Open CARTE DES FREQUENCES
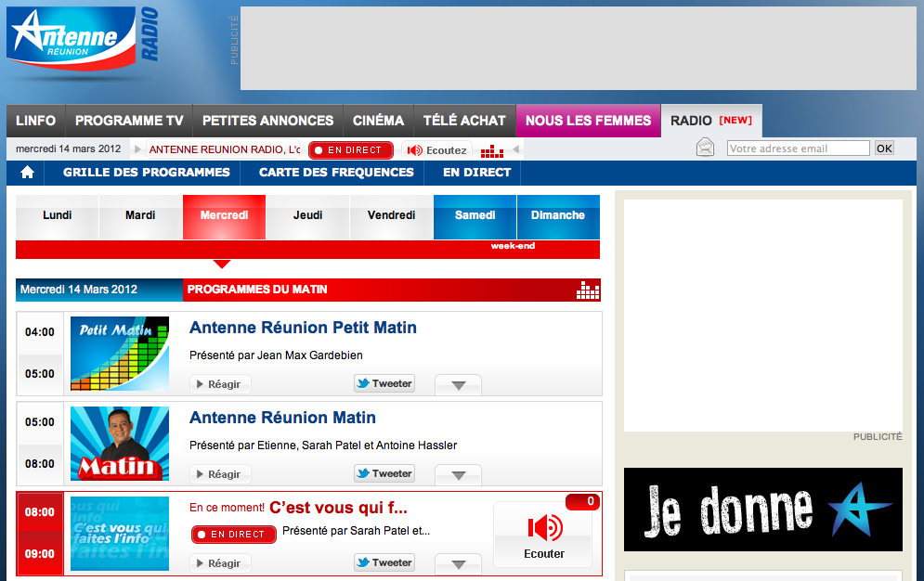The width and height of the screenshot is (924, 581). coord(336,173)
